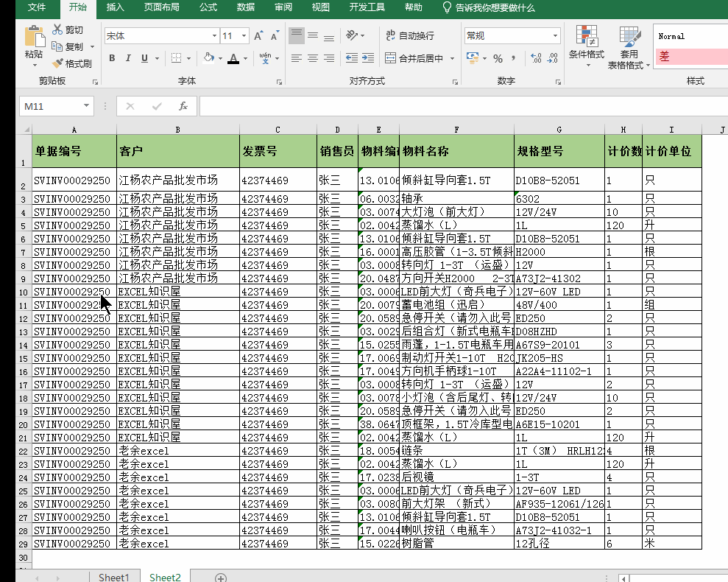Open the clipboard group dialog launcher

95,82
